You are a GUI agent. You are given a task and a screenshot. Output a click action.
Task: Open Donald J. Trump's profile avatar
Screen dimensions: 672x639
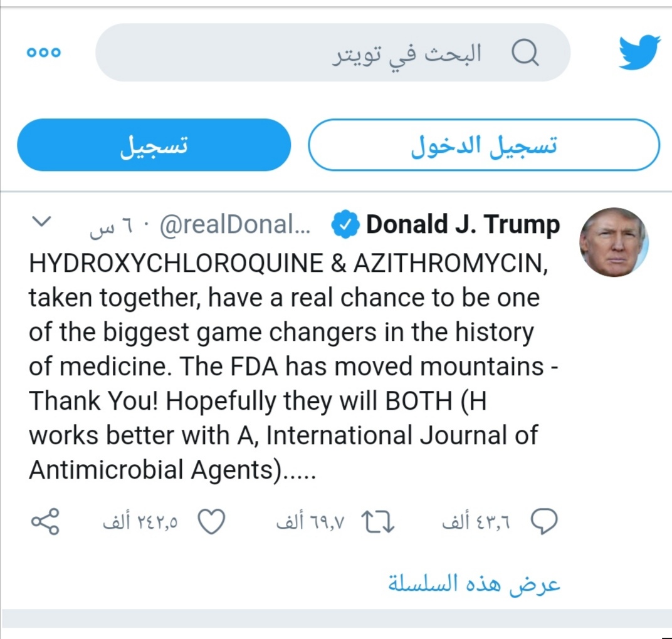(614, 242)
